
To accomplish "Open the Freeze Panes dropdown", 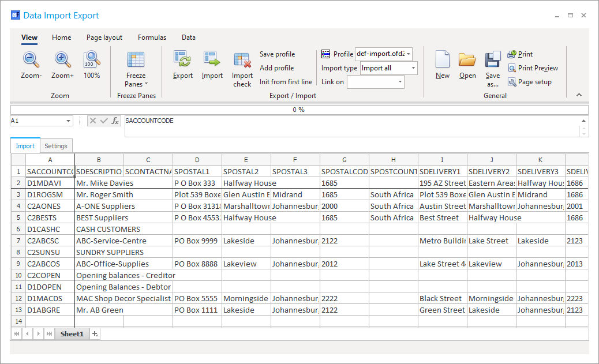I will point(136,80).
